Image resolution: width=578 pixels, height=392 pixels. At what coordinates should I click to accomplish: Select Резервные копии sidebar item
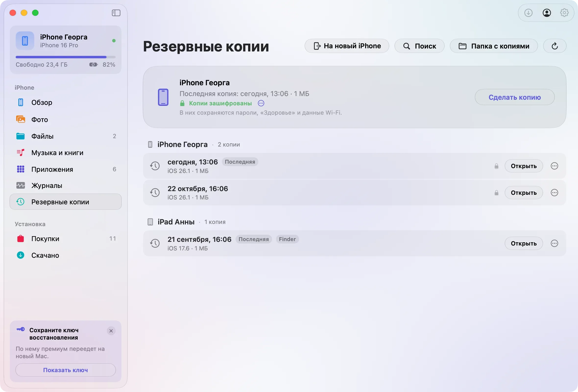pyautogui.click(x=66, y=202)
